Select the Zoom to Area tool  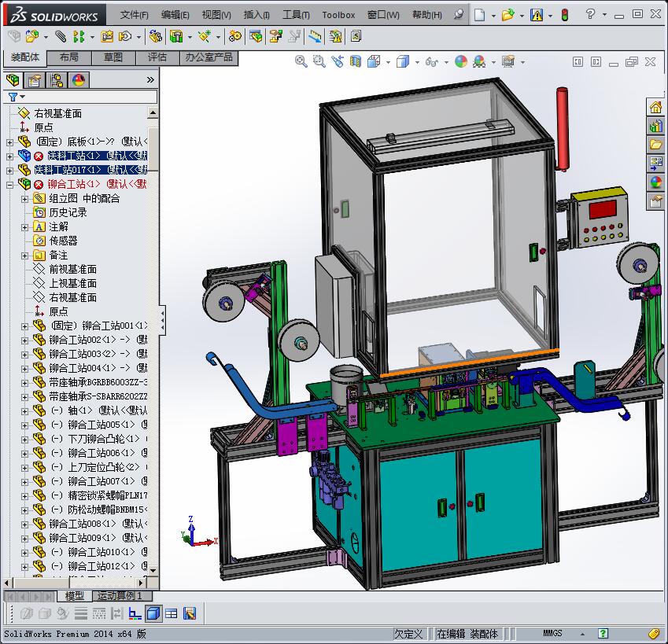point(319,61)
